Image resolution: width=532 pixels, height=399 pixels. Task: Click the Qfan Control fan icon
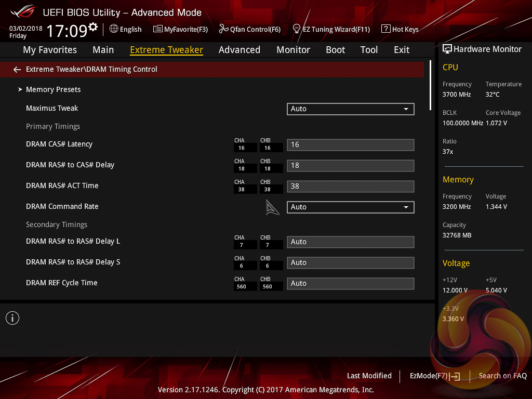click(223, 29)
